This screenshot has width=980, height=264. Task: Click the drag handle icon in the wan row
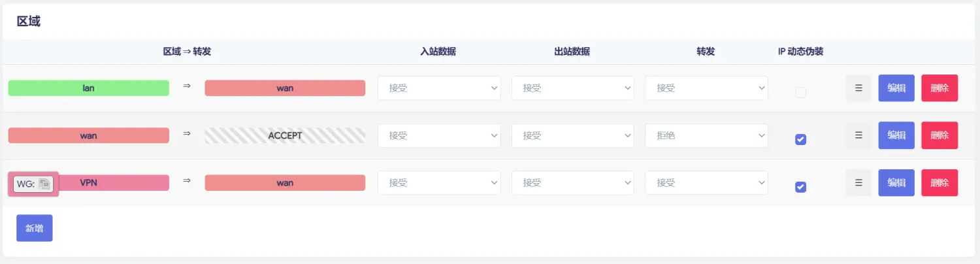(858, 135)
